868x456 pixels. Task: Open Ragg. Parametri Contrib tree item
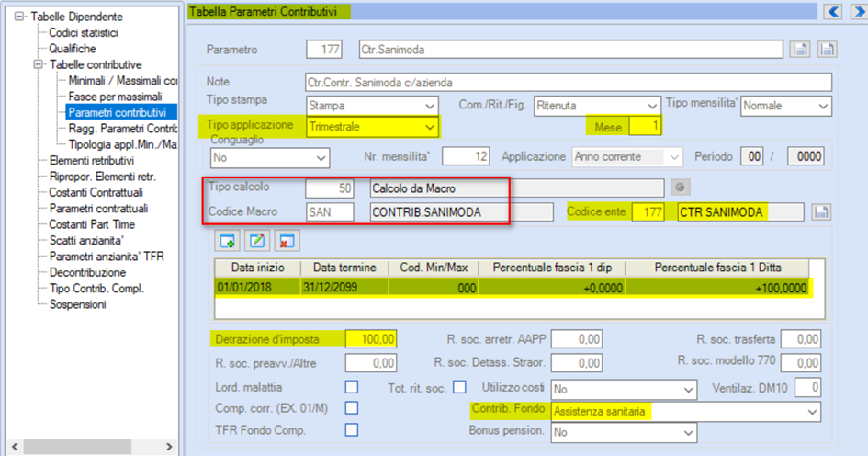point(122,129)
